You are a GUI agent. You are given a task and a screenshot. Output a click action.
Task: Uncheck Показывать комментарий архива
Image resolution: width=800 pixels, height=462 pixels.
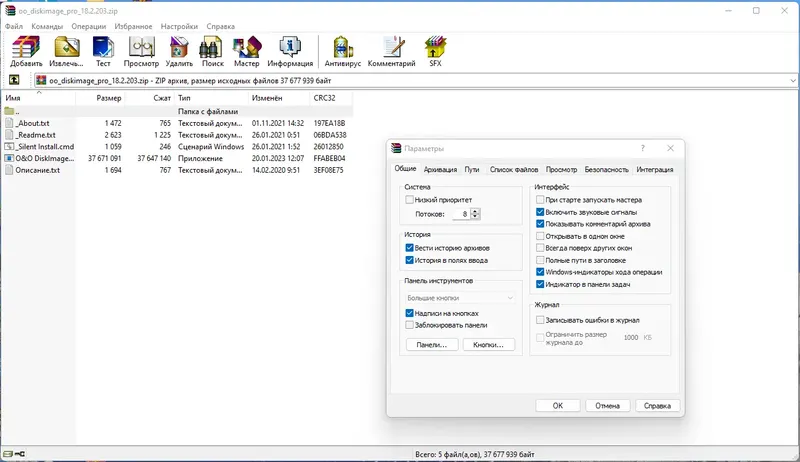540,224
